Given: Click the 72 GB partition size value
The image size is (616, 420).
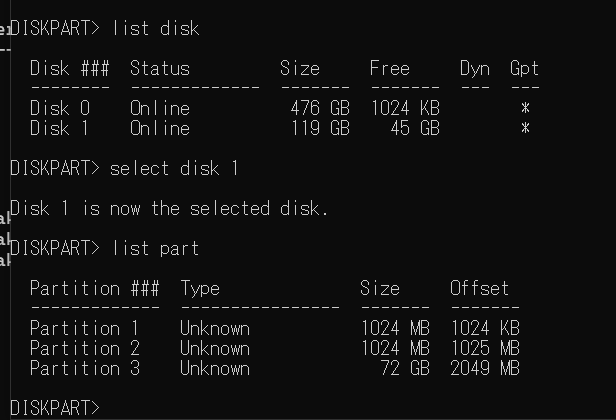Looking at the screenshot, I should (x=405, y=368).
